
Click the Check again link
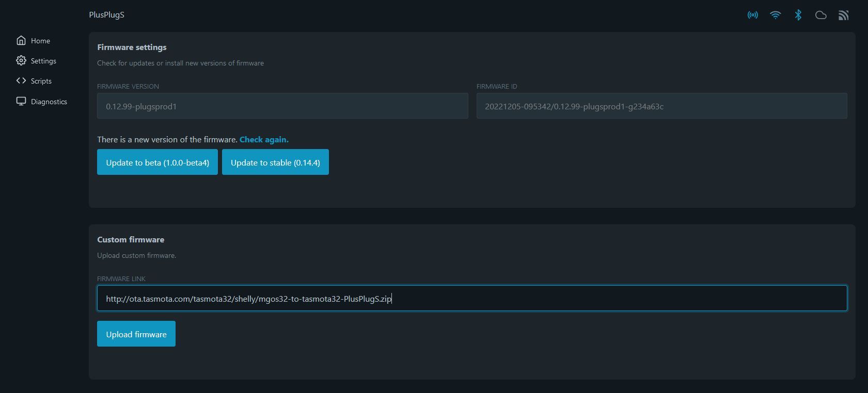(264, 139)
